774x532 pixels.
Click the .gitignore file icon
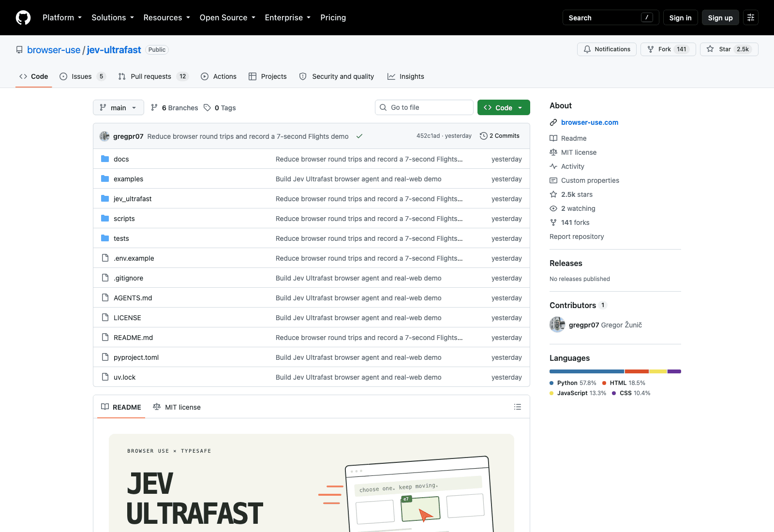(x=105, y=278)
